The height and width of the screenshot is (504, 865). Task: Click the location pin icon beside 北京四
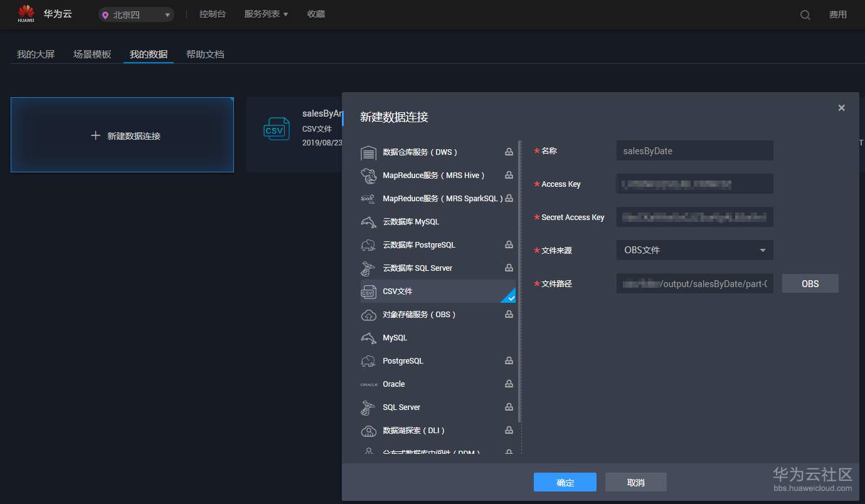[105, 15]
